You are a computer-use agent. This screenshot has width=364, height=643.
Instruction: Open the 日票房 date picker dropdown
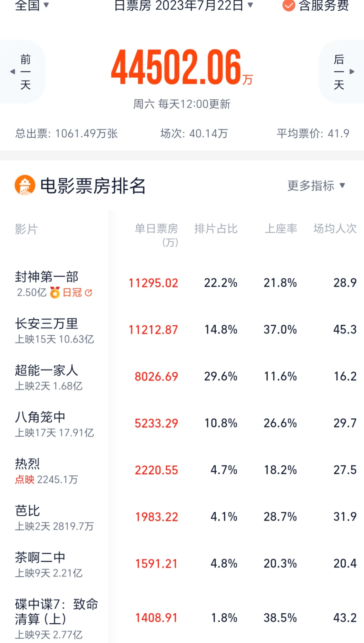click(x=183, y=5)
